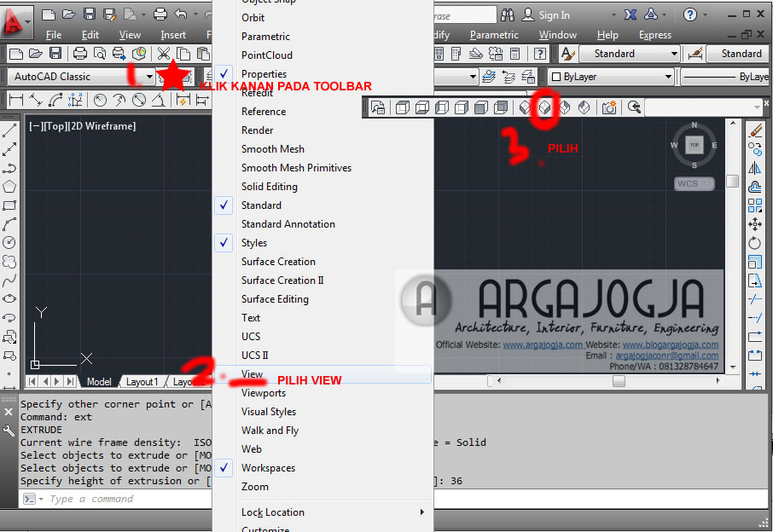Screen dimensions: 773x532
Task: Choose View in the toolbar list
Action: click(323, 374)
